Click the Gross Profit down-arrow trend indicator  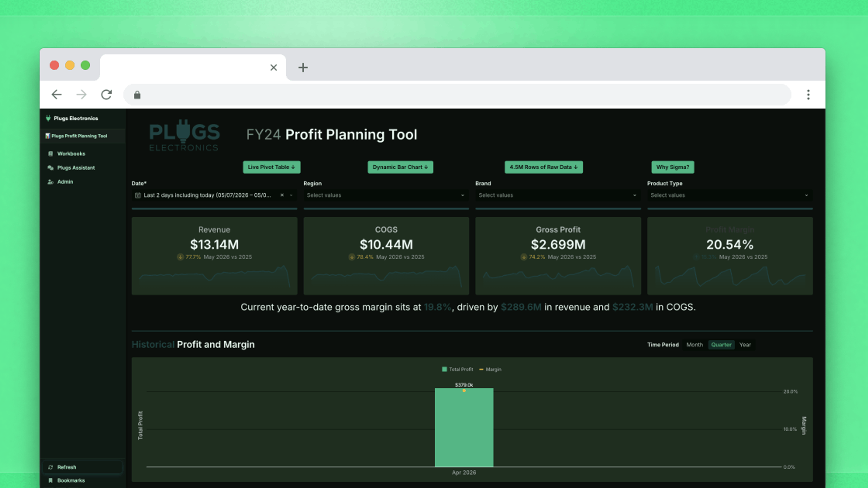click(x=524, y=257)
